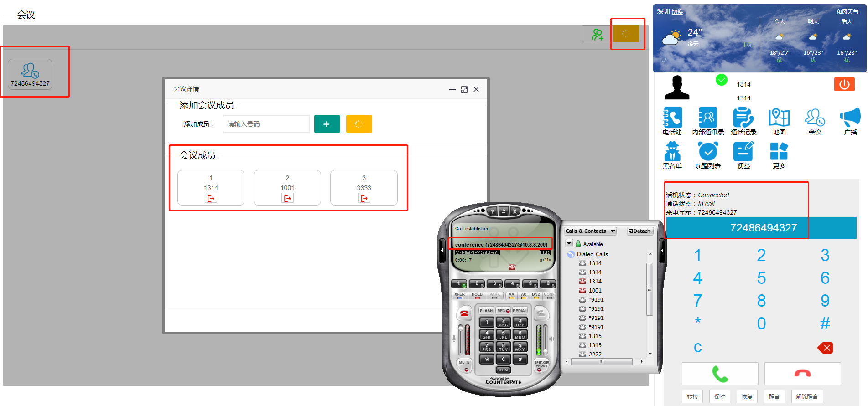This screenshot has height=406, width=868.
Task: Remove member 1001 from the conference
Action: pyautogui.click(x=287, y=198)
